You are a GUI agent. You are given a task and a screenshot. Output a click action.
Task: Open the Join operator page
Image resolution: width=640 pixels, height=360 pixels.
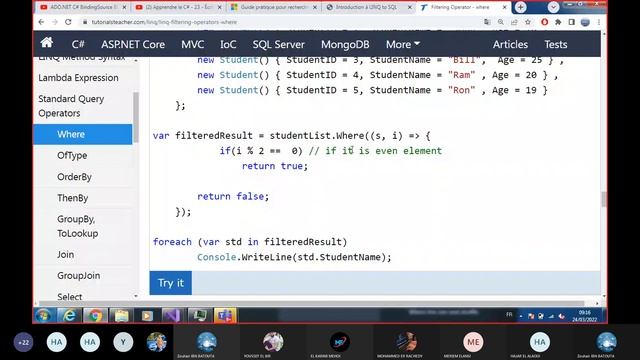pyautogui.click(x=66, y=254)
